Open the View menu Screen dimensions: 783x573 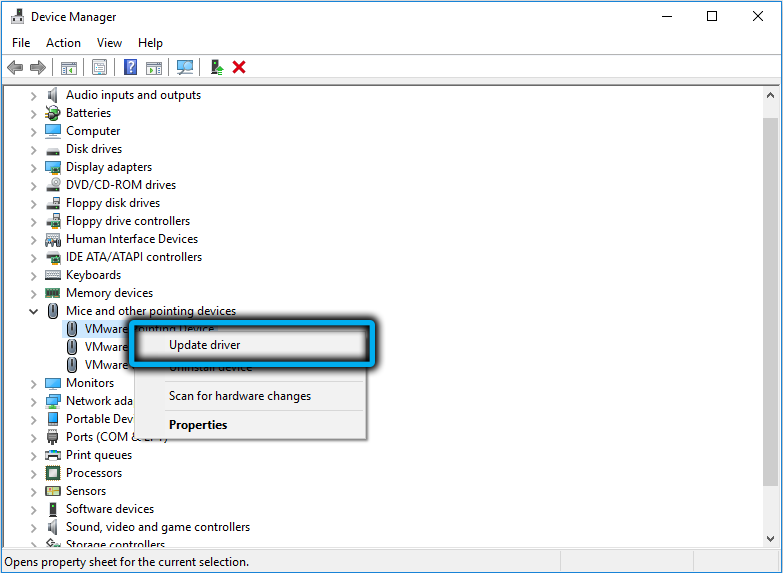point(110,43)
